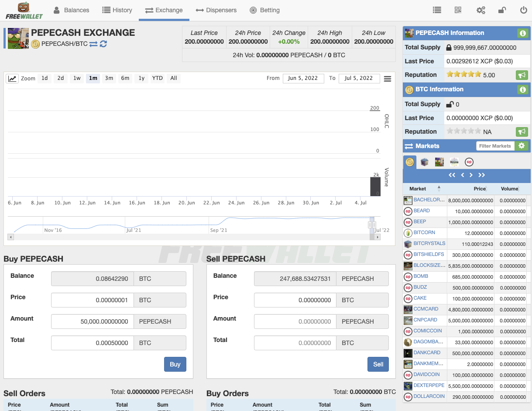
Task: Click the FreeWallet logo
Action: 24,10
